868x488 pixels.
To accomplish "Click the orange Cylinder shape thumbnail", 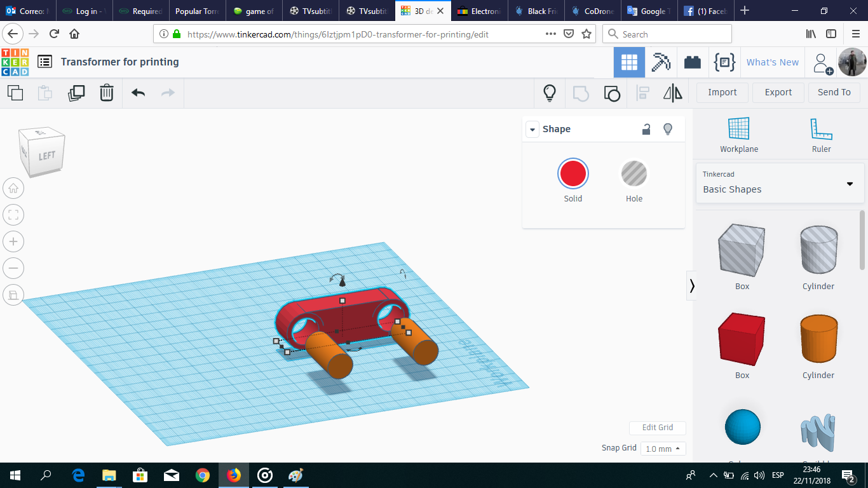I will pyautogui.click(x=818, y=340).
